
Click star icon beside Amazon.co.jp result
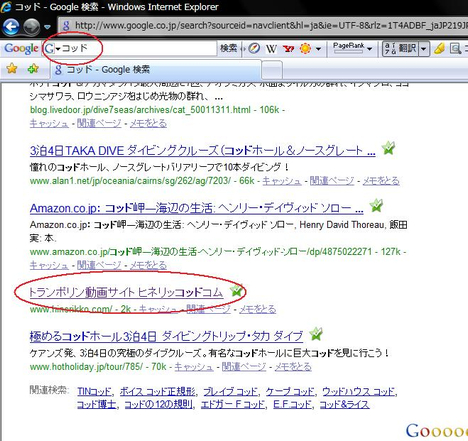pos(376,206)
